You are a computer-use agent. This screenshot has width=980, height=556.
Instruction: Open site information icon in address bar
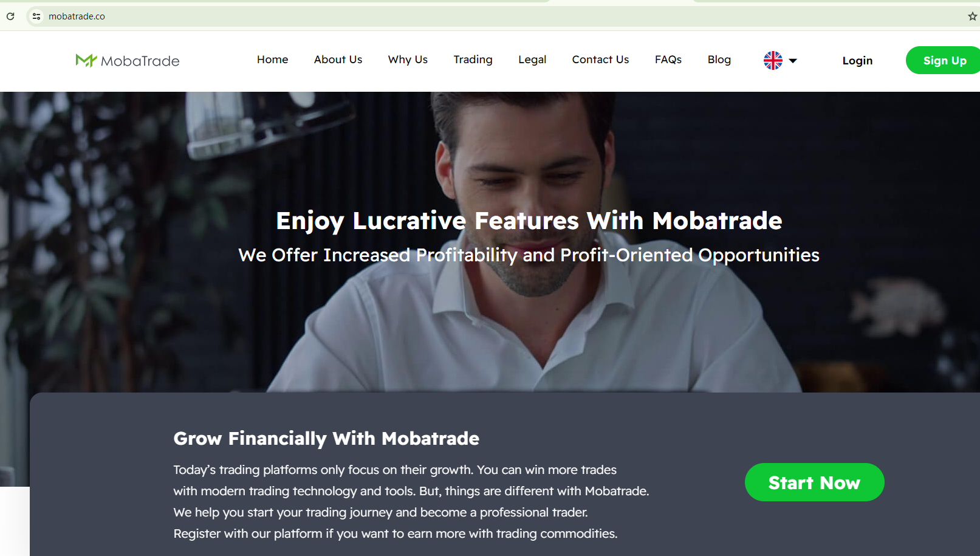tap(36, 16)
